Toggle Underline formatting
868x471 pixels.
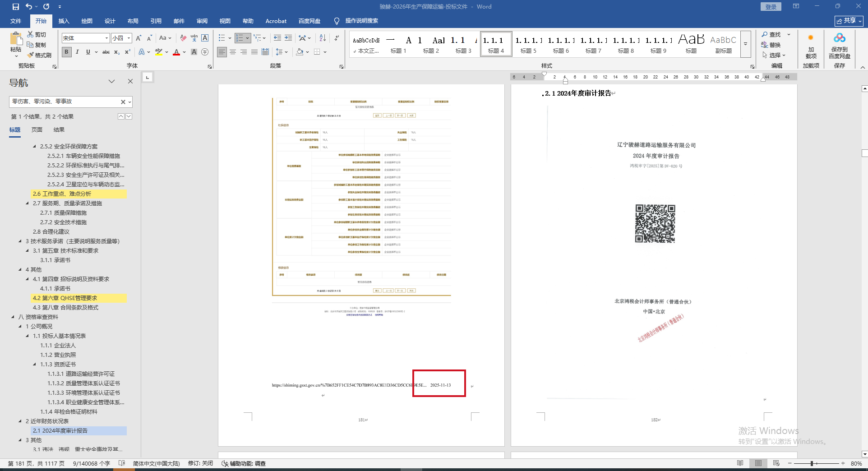click(88, 52)
